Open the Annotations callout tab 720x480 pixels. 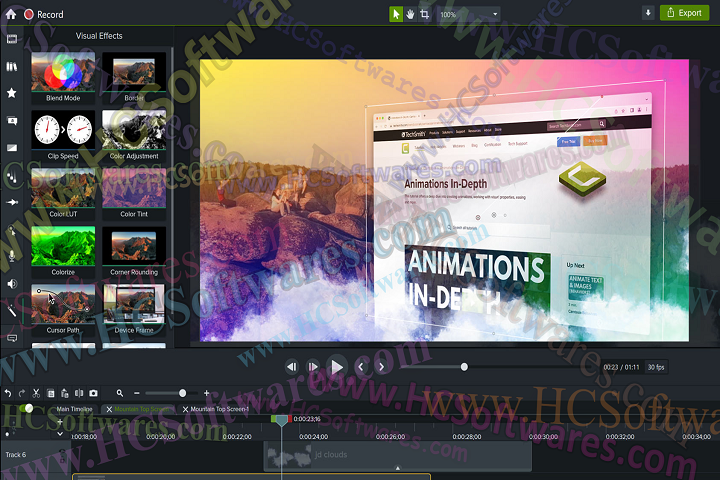[12, 121]
